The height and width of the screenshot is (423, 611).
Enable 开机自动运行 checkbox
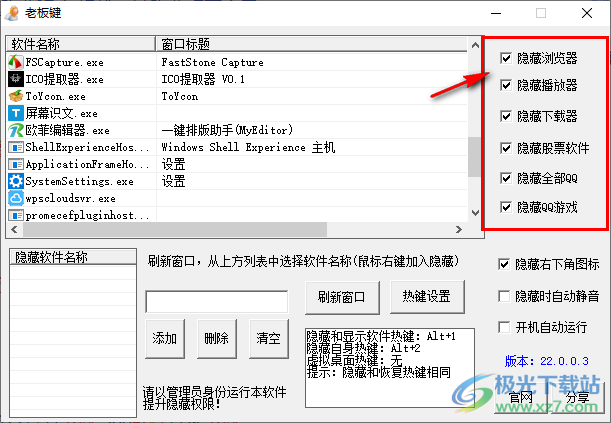(504, 327)
